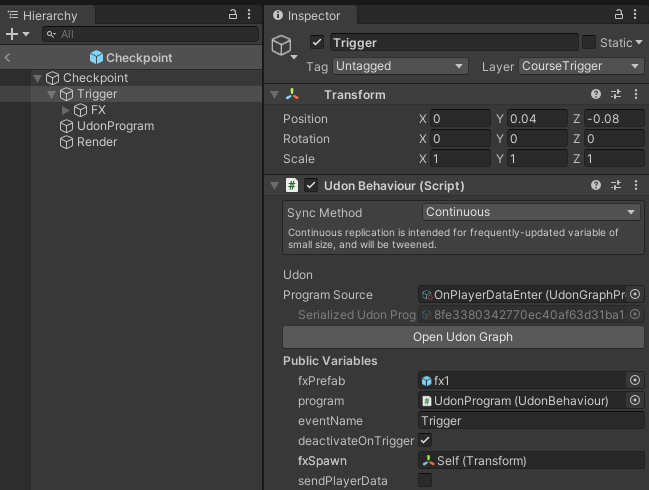Edit Scale Z field
The image size is (649, 490).
pos(614,159)
